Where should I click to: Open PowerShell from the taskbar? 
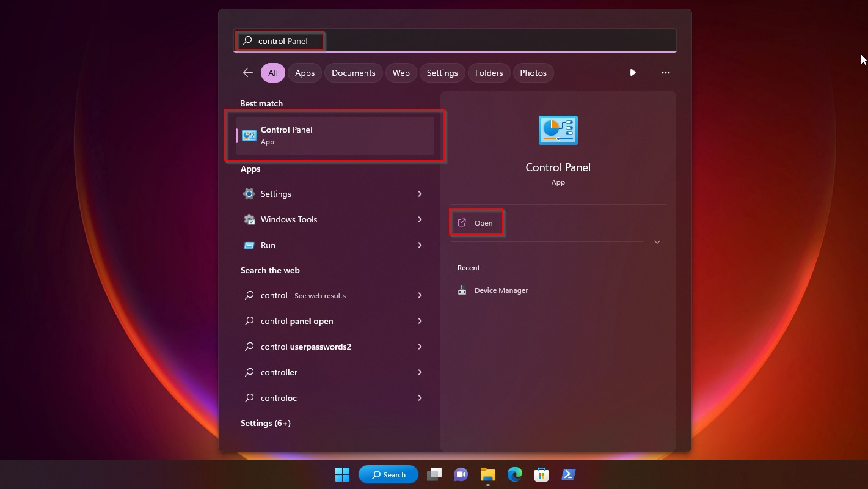pos(568,474)
